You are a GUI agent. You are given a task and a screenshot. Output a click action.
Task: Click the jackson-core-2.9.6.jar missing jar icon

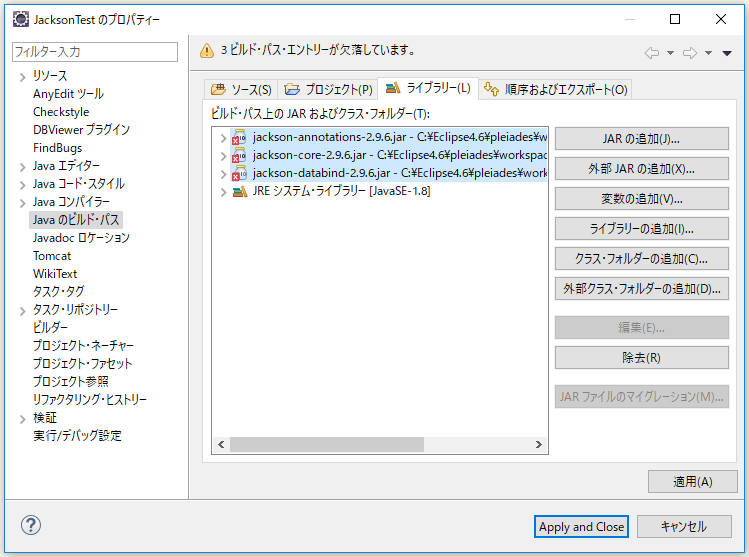tap(239, 156)
